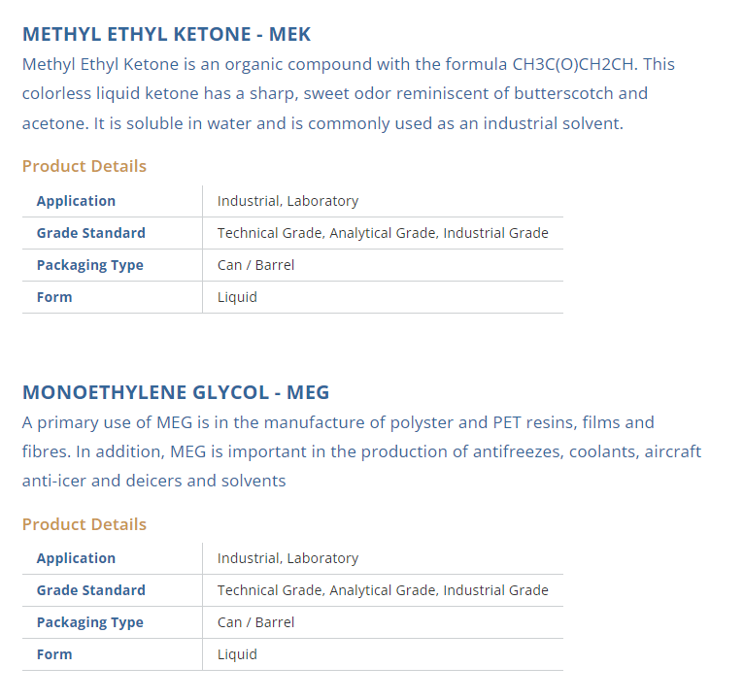Click Packaging Type label in the MEG table
This screenshot has height=700, width=744.
tap(89, 622)
